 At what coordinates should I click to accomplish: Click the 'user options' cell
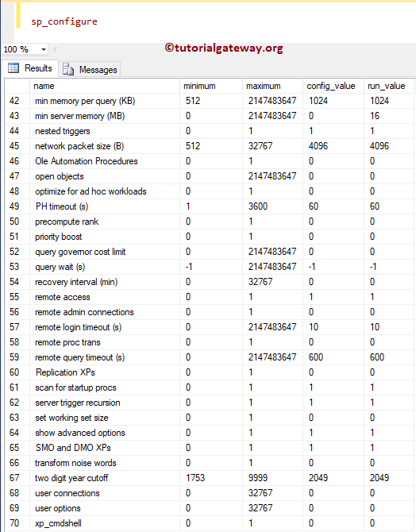tap(105, 508)
